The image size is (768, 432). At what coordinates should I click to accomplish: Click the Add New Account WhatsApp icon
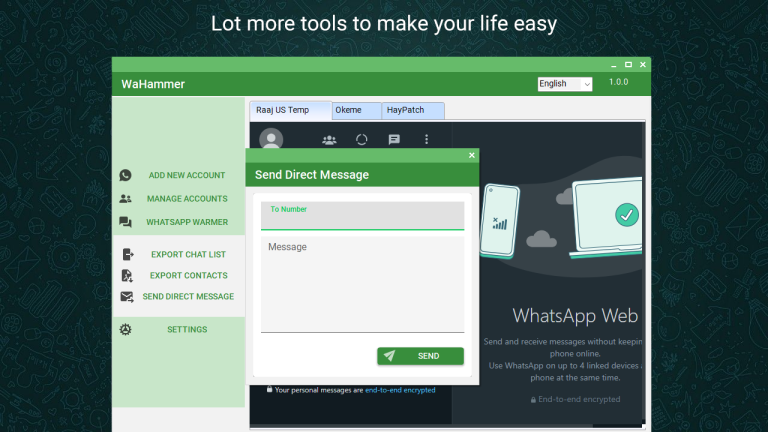pyautogui.click(x=125, y=175)
